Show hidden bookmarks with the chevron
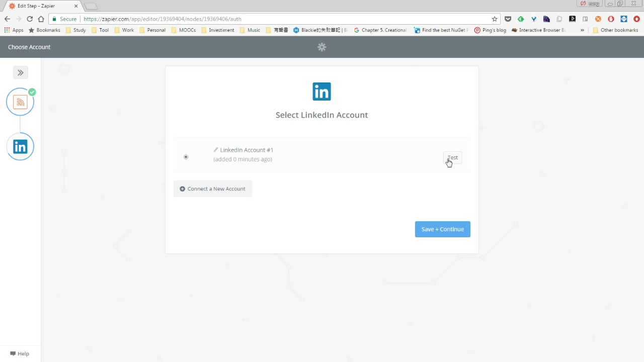The image size is (644, 362). (582, 30)
